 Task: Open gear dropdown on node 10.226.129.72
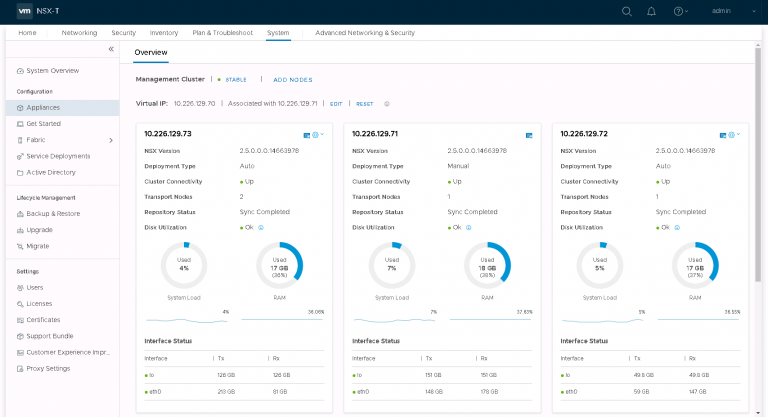(734, 135)
